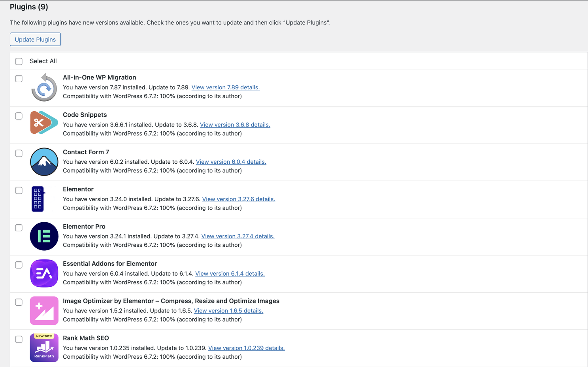Check the Select All checkbox
Screen dimensions: 588x367
coord(19,61)
